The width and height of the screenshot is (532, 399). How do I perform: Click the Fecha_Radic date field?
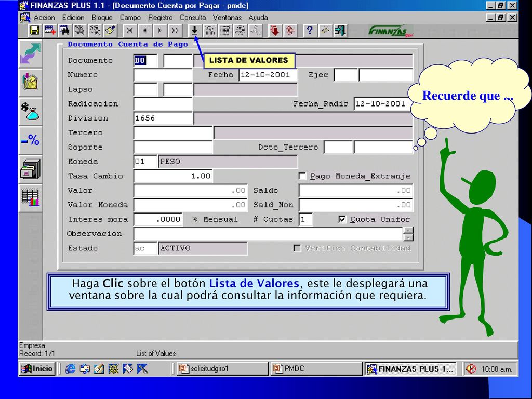[x=383, y=104]
